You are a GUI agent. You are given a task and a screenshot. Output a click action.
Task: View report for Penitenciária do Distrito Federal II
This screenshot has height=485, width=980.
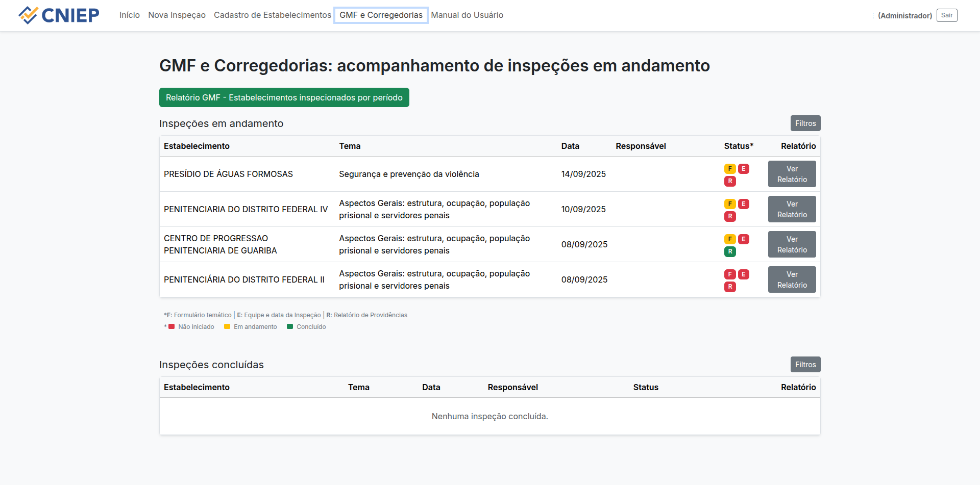(x=792, y=279)
